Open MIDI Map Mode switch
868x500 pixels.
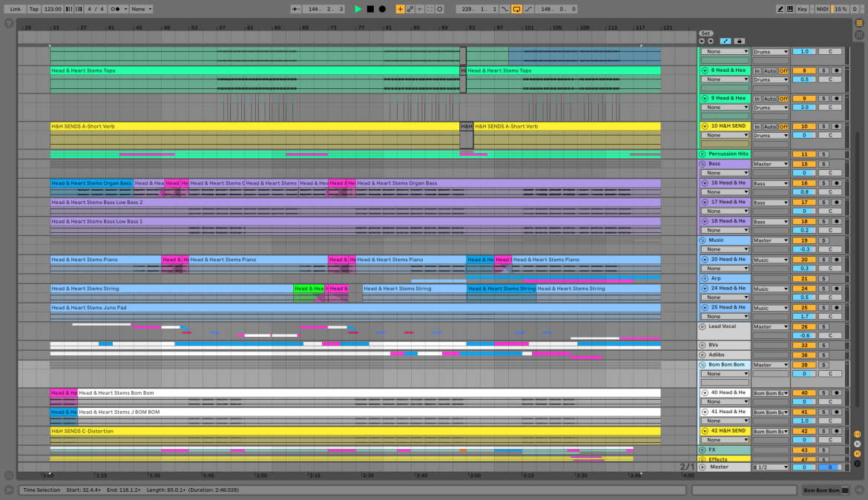[822, 9]
